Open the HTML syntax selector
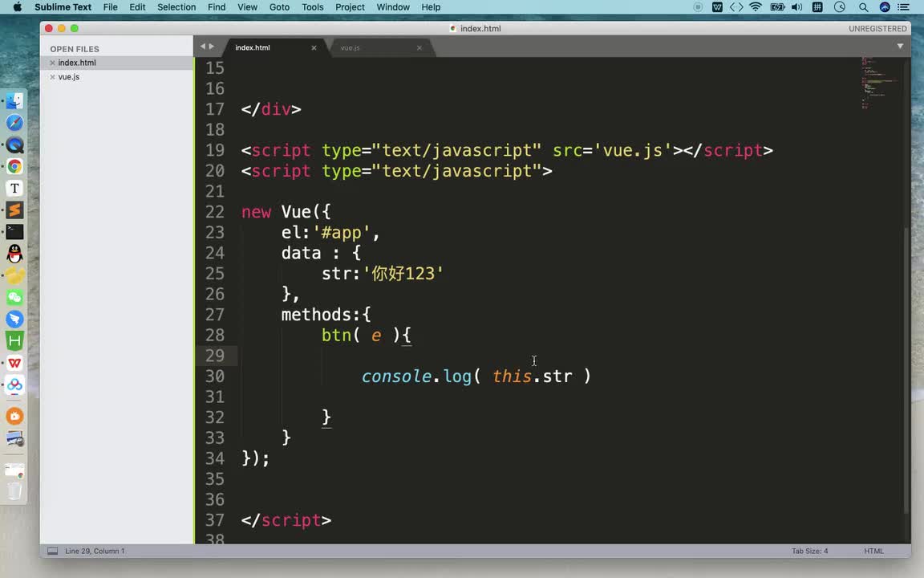The height and width of the screenshot is (578, 924). pos(873,551)
